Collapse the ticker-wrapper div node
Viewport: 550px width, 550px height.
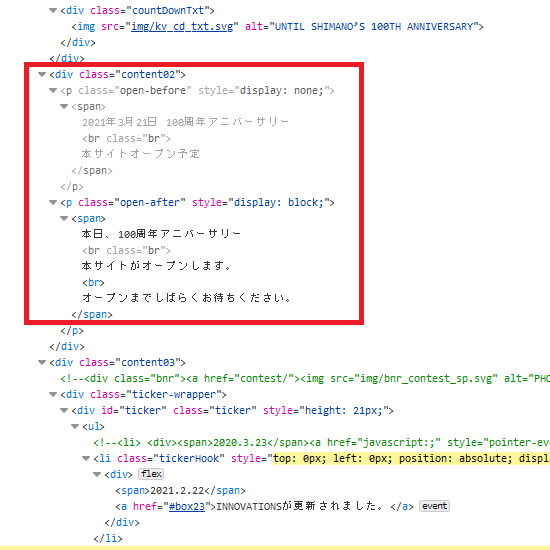[x=53, y=394]
